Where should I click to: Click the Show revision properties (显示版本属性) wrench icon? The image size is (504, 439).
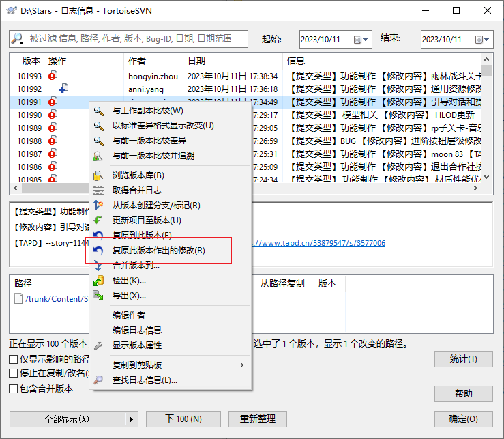pyautogui.click(x=99, y=345)
